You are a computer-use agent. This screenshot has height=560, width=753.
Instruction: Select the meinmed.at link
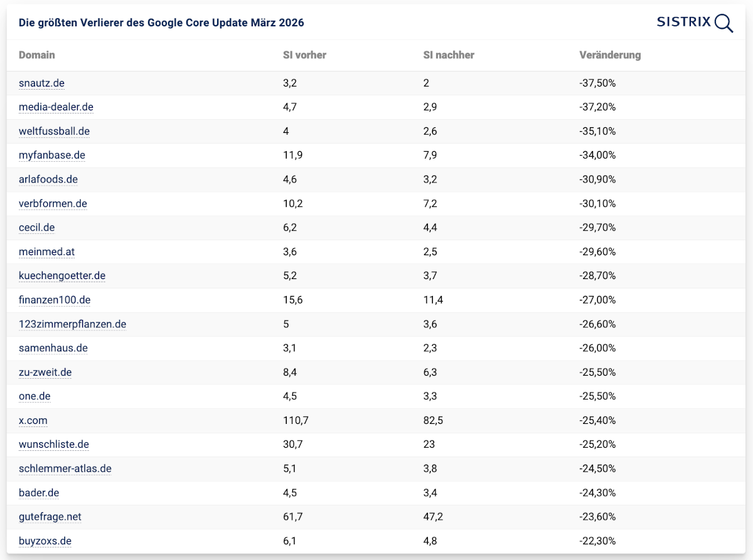click(47, 252)
